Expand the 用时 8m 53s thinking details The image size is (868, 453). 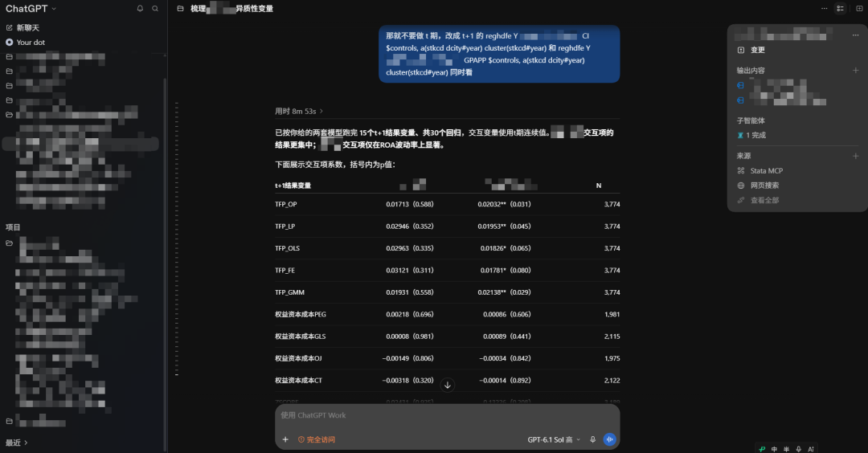pos(299,111)
